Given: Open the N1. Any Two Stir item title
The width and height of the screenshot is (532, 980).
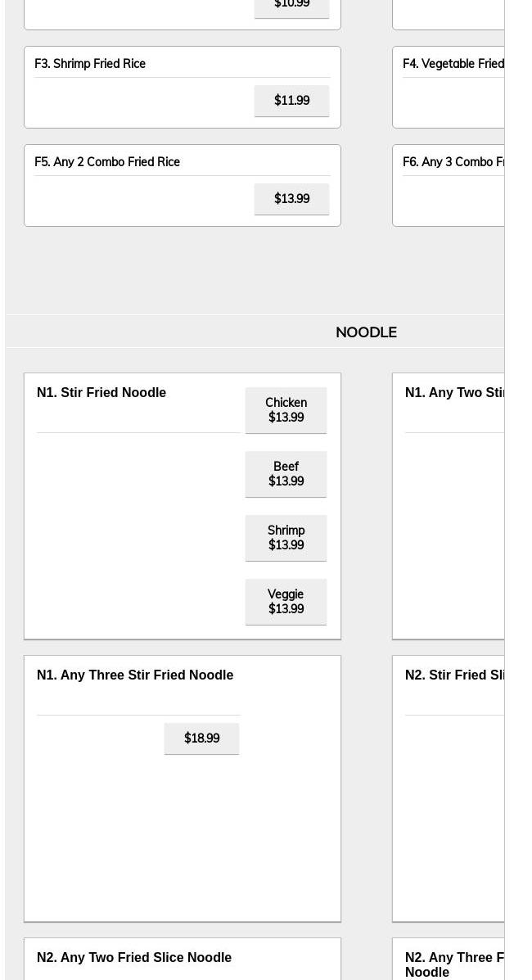Looking at the screenshot, I should point(454,393).
